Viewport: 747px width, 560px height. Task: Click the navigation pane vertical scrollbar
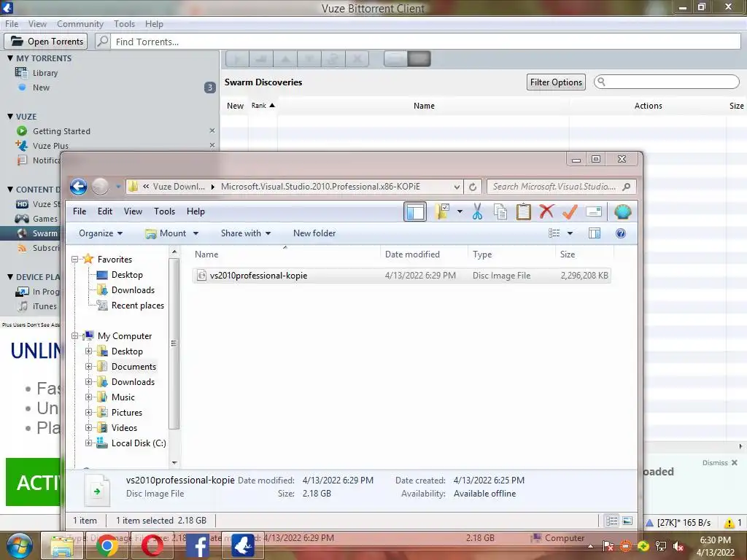[174, 344]
